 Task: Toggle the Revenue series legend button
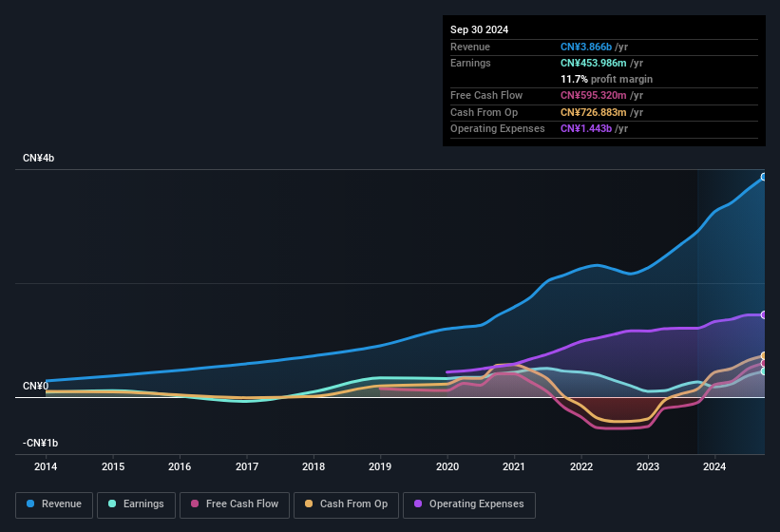pos(54,504)
